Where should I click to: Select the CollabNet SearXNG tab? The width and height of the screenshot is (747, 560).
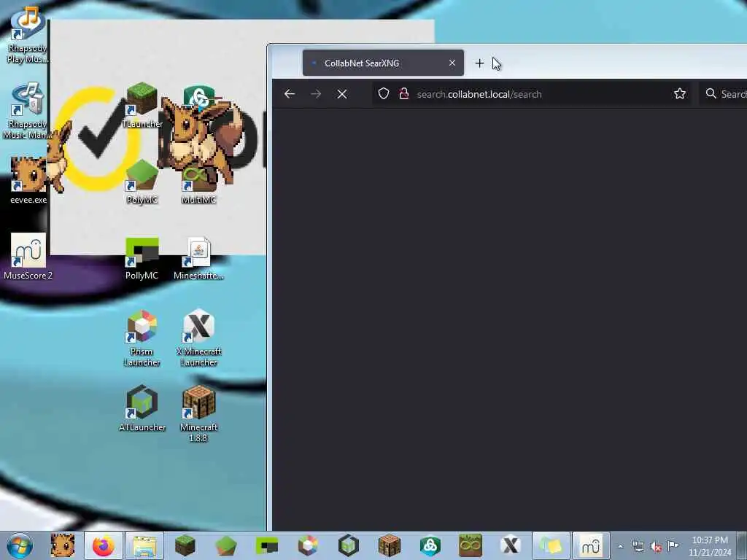383,63
